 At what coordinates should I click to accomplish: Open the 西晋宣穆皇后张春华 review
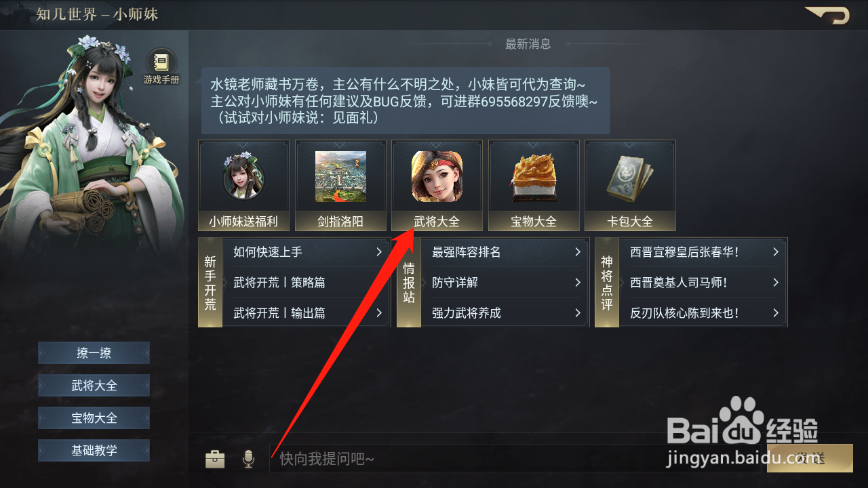(703, 252)
